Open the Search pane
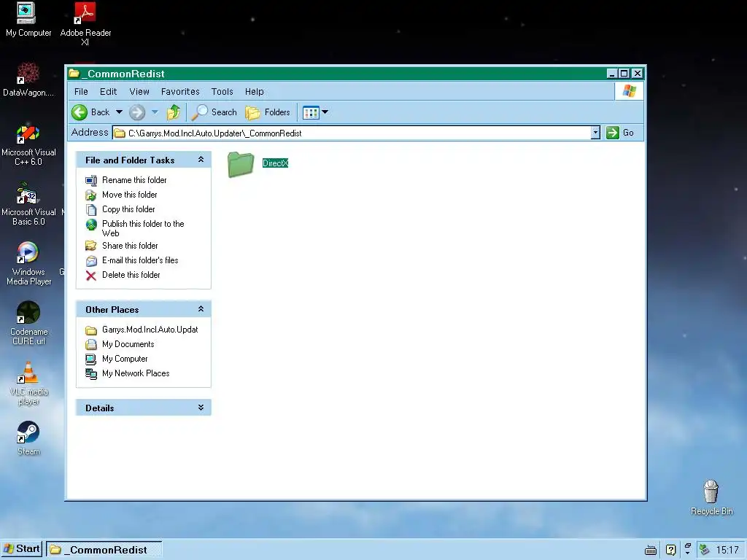Viewport: 747px width, 560px height. pos(214,112)
